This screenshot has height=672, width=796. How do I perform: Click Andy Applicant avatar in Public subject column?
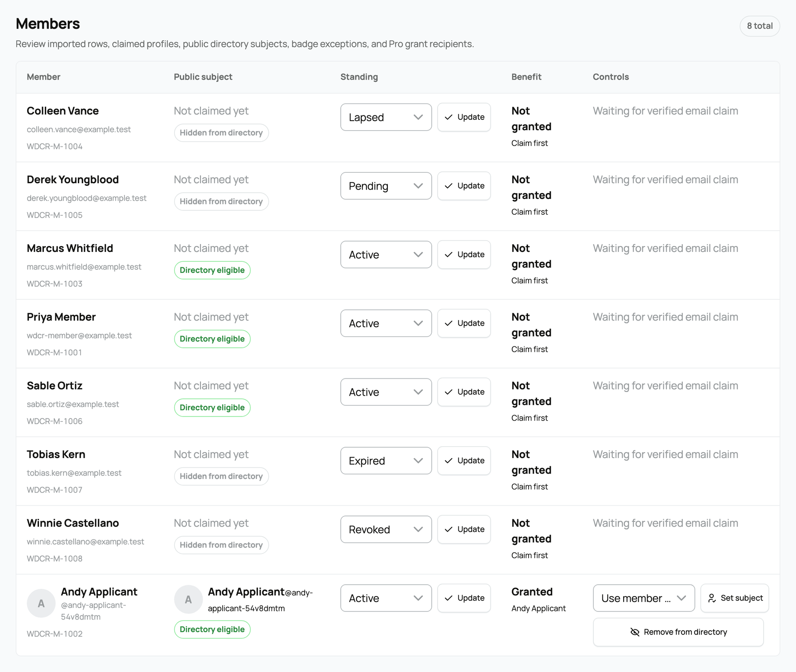[188, 600]
